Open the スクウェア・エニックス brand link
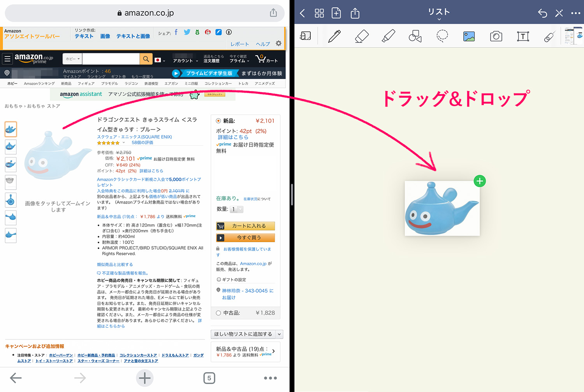This screenshot has width=584, height=392. [x=134, y=137]
